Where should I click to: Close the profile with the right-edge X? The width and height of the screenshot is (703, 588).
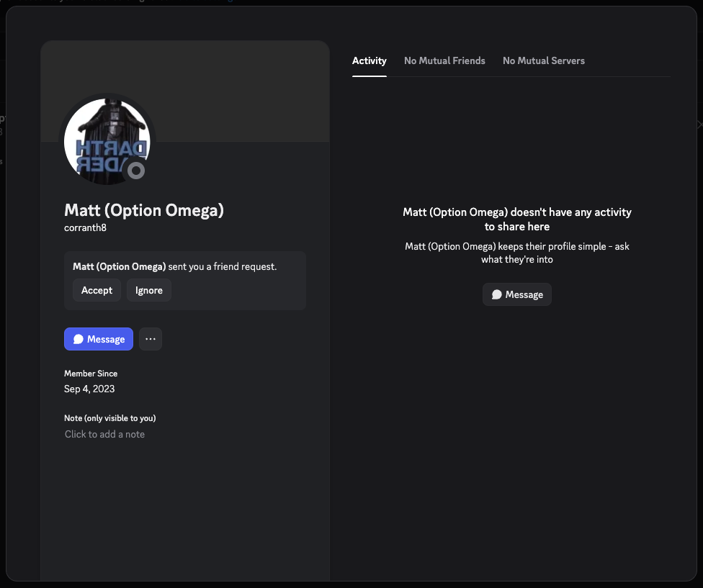pos(699,125)
